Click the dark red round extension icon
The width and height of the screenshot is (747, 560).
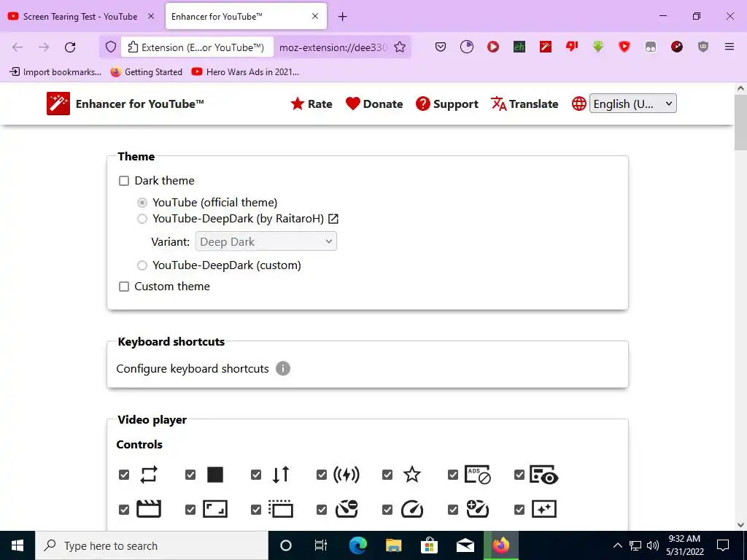(677, 47)
